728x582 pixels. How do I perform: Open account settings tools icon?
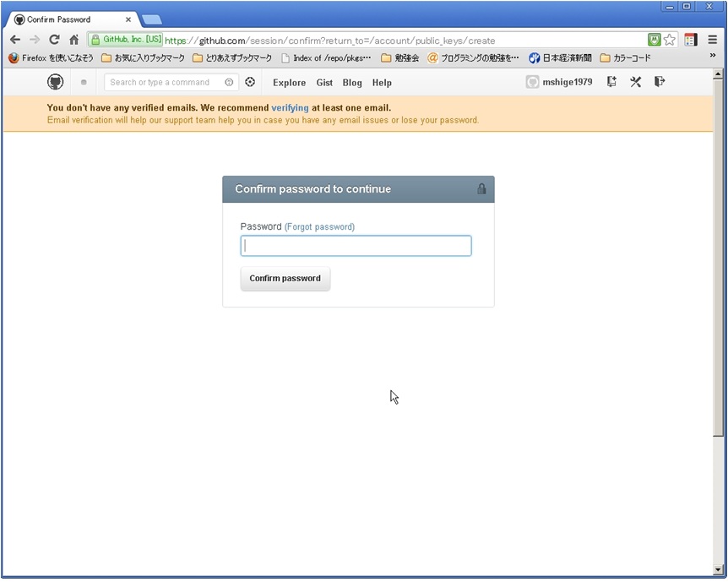coord(635,82)
